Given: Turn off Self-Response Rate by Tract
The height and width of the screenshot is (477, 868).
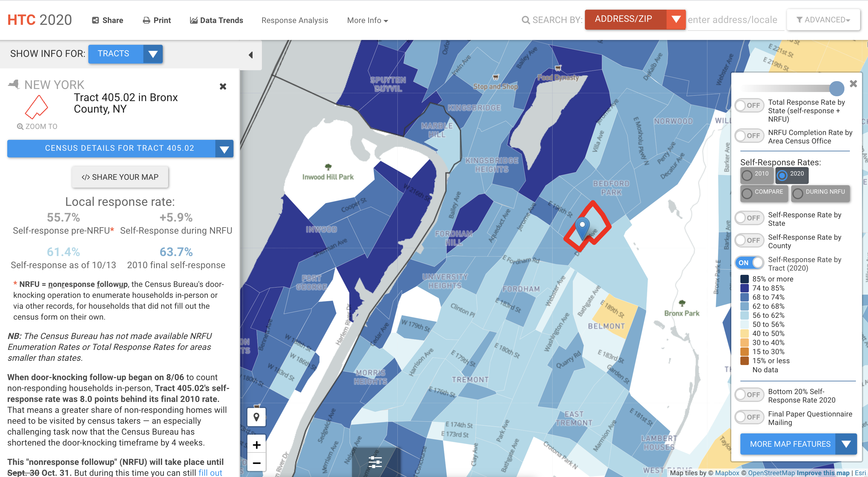Looking at the screenshot, I should (x=749, y=263).
